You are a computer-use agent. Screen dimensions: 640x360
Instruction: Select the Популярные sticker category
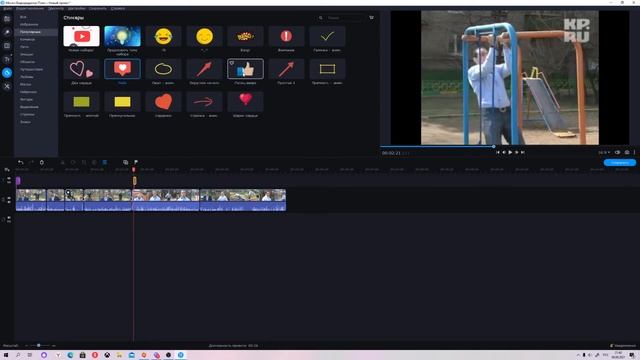click(x=31, y=32)
